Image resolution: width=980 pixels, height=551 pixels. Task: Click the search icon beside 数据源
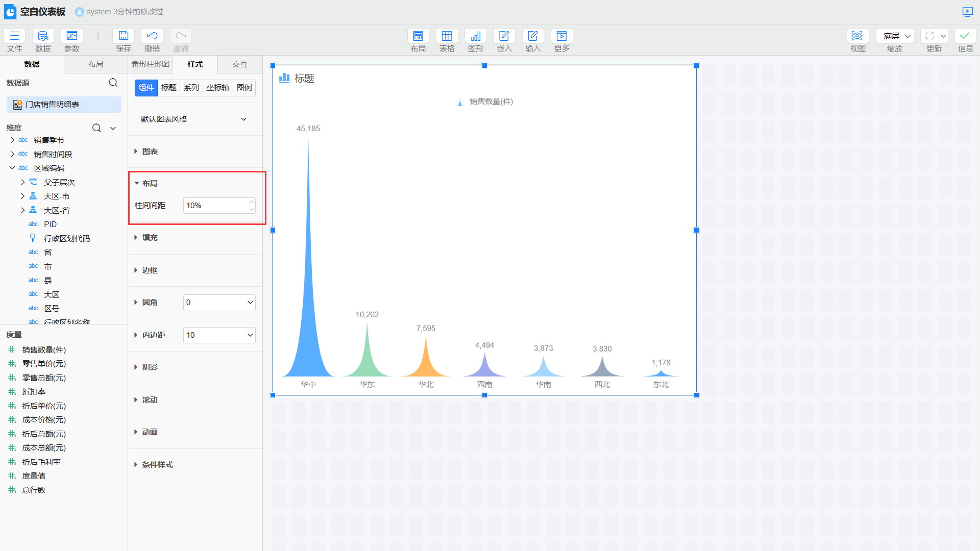tap(113, 83)
